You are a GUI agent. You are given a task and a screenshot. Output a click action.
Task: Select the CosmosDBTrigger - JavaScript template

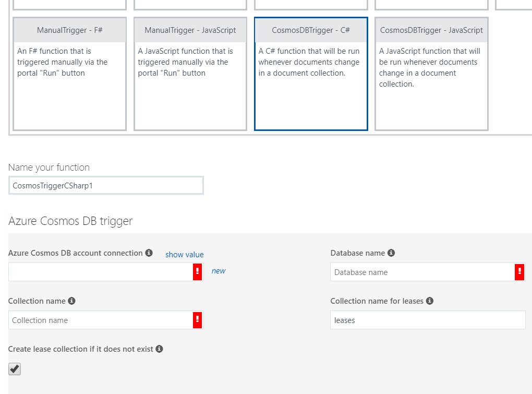(x=431, y=73)
